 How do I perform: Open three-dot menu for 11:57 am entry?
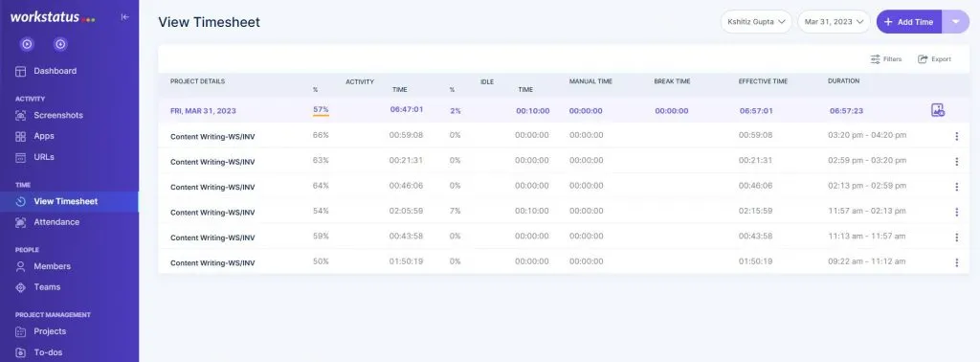[x=956, y=212]
